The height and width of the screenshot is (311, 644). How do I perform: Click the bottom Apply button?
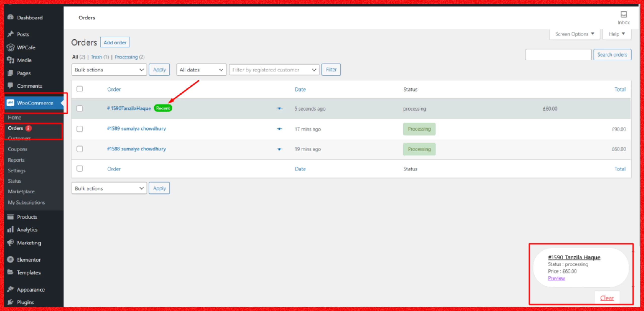(159, 188)
